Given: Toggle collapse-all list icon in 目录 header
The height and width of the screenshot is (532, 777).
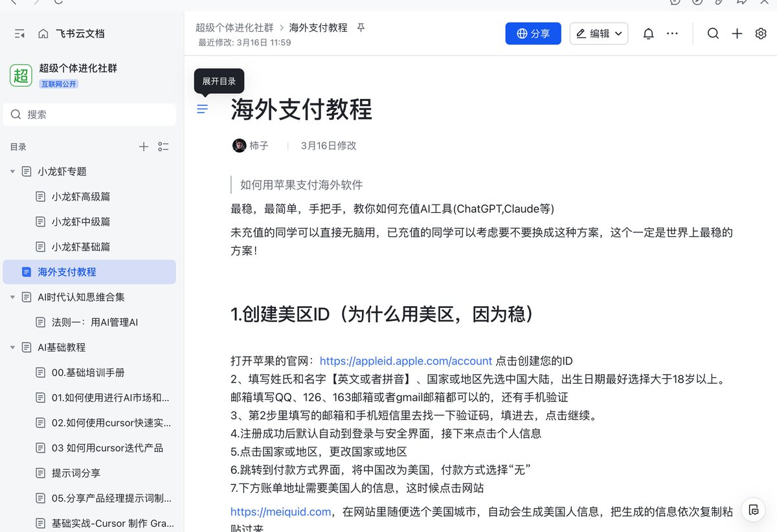Looking at the screenshot, I should pyautogui.click(x=163, y=147).
